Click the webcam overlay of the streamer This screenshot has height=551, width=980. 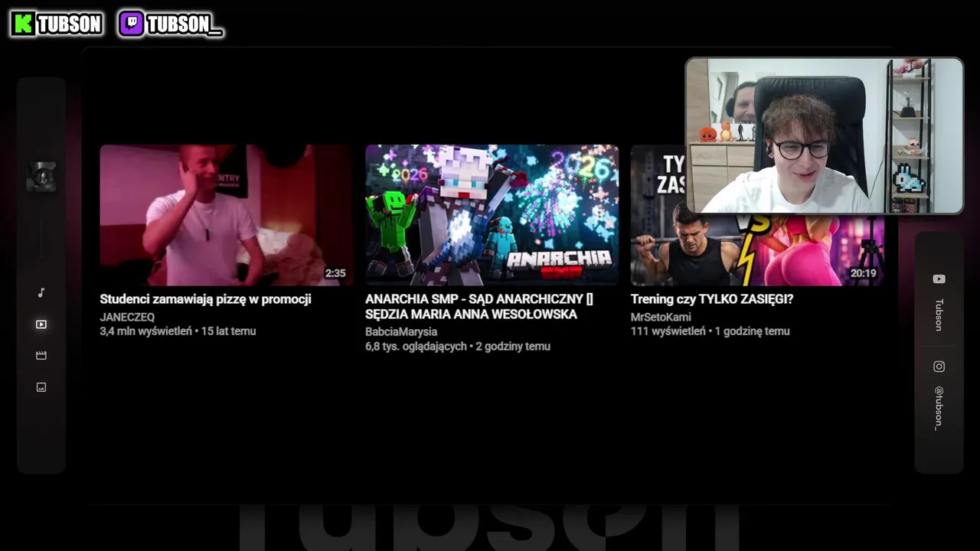(x=825, y=135)
